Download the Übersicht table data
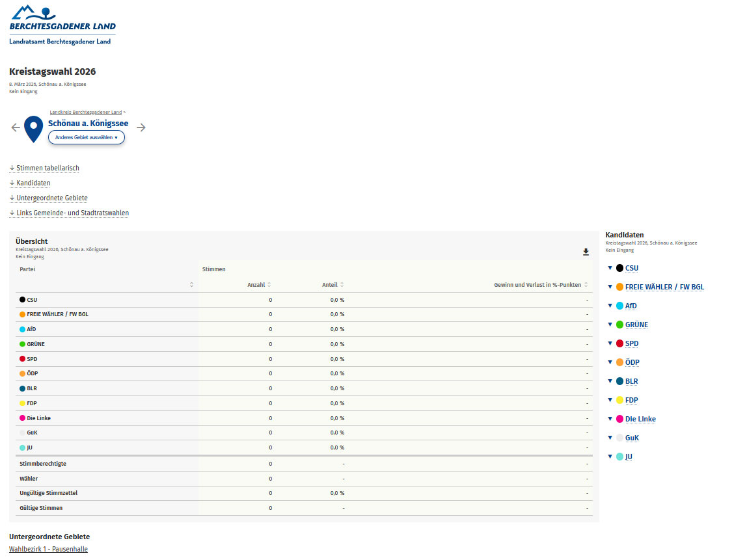This screenshot has height=560, width=747. click(586, 252)
